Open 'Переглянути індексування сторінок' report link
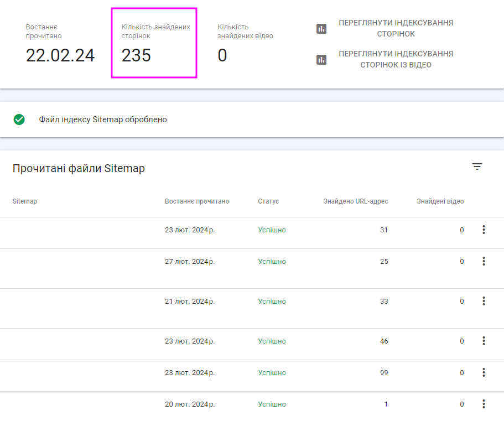 [x=396, y=29]
